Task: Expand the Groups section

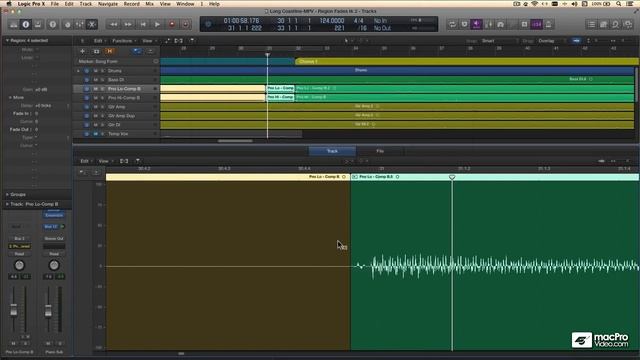Action: [7, 195]
